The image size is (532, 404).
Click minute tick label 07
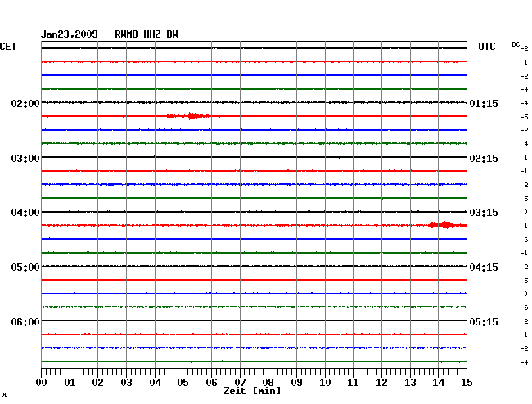[x=240, y=383]
